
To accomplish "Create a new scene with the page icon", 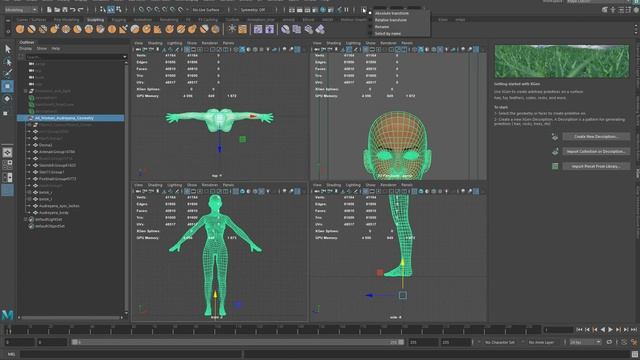I will point(49,9).
